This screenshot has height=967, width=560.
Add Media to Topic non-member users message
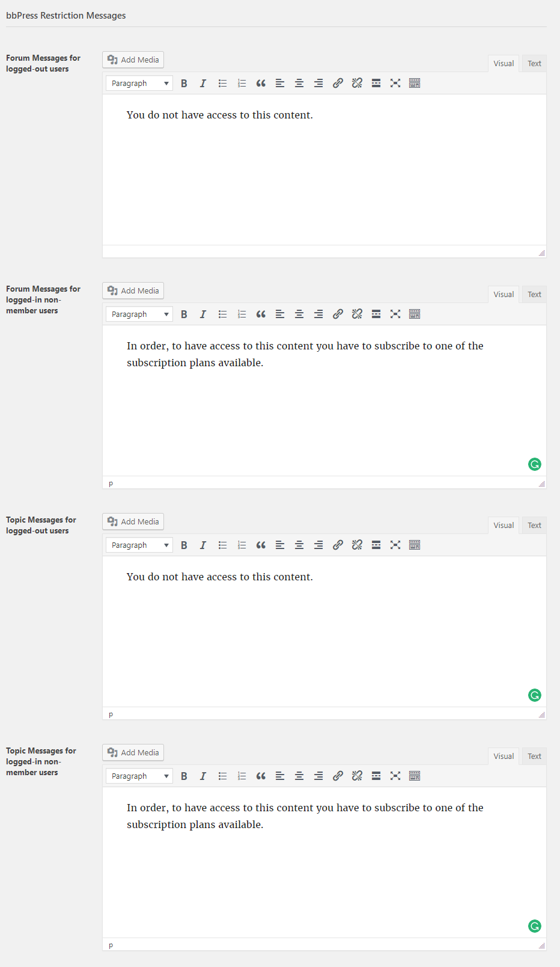133,753
